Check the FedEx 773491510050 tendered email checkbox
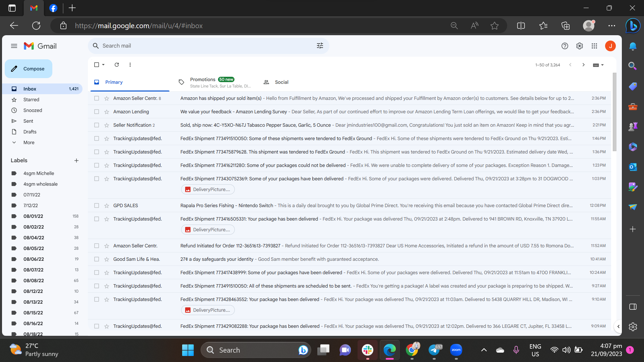 [x=97, y=138]
